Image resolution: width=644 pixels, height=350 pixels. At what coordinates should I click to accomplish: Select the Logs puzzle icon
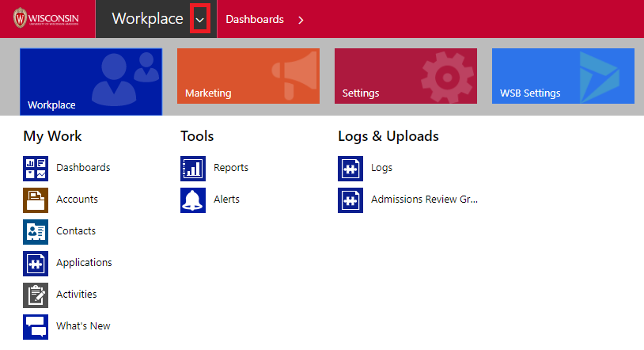[350, 168]
